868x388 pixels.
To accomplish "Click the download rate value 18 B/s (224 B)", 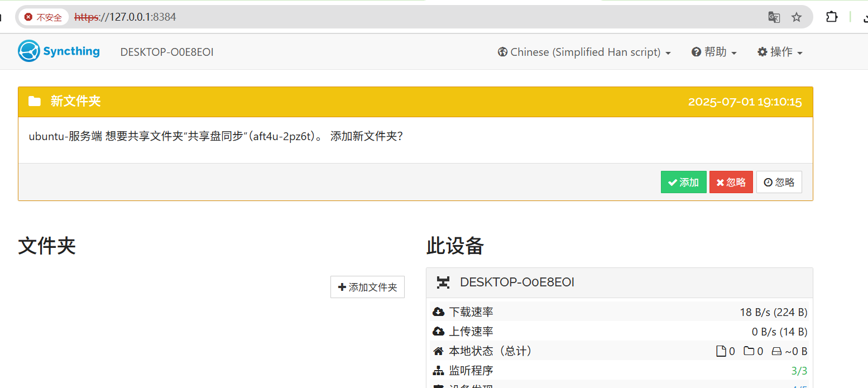I will 774,312.
